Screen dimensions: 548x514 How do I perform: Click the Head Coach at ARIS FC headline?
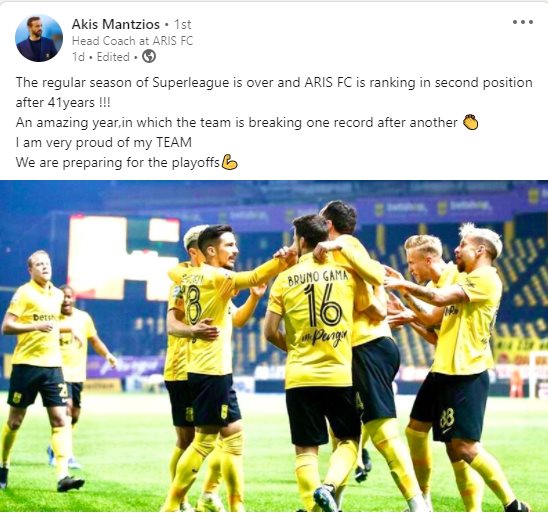pos(132,41)
